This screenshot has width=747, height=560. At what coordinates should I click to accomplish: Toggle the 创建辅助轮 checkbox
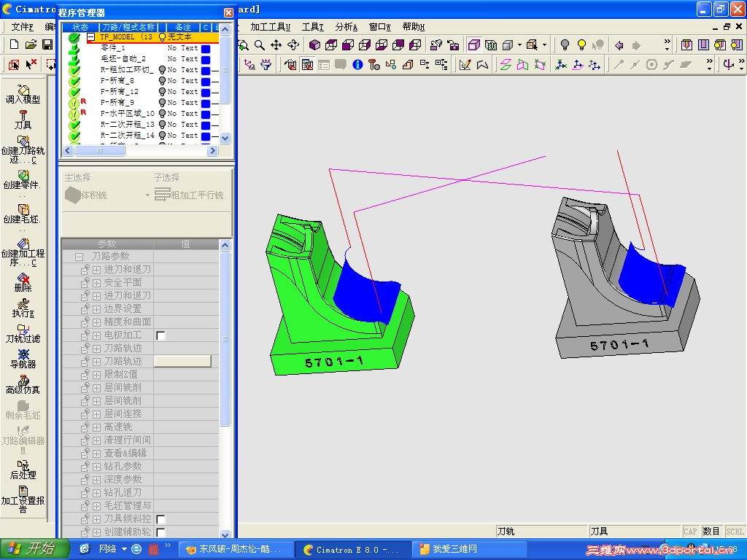[161, 532]
